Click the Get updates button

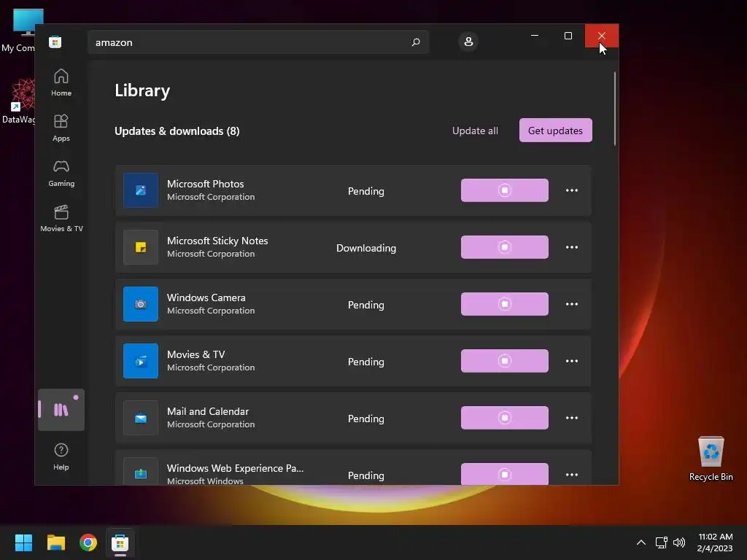(x=555, y=130)
